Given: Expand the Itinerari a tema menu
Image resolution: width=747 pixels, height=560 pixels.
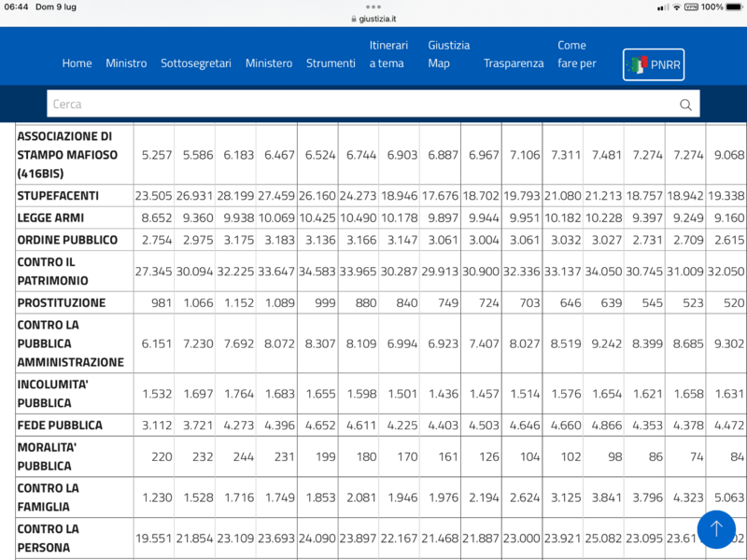Looking at the screenshot, I should 388,54.
